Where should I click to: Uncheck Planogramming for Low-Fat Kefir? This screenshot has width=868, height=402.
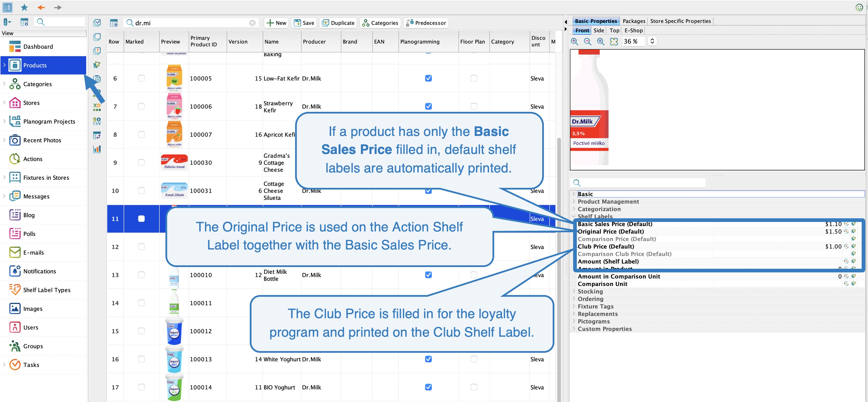point(428,78)
